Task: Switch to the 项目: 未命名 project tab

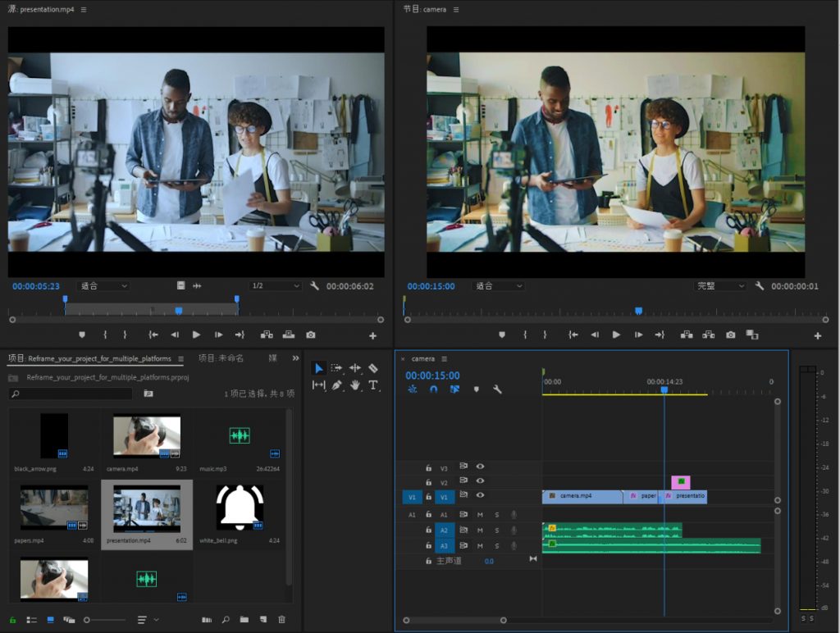Action: (x=221, y=358)
